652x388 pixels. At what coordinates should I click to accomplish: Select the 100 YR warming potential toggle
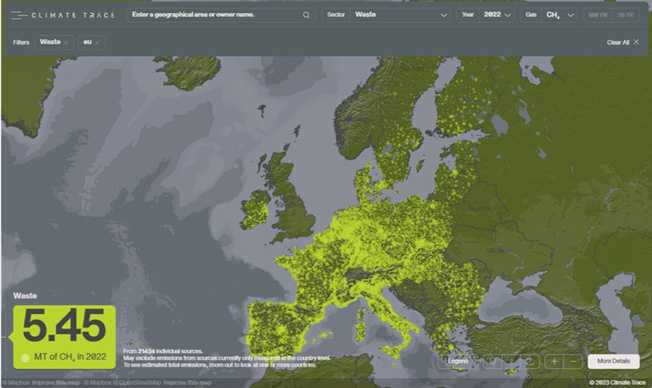(x=598, y=15)
